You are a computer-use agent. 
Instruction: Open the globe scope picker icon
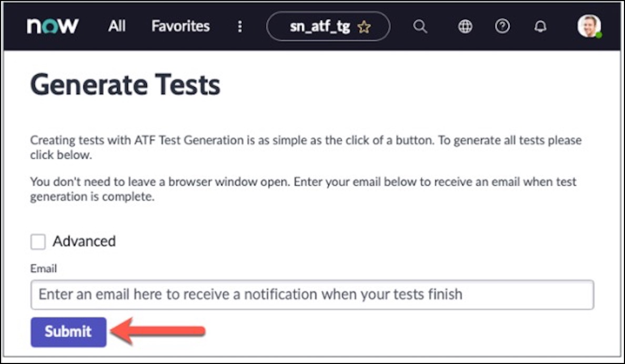click(x=465, y=26)
